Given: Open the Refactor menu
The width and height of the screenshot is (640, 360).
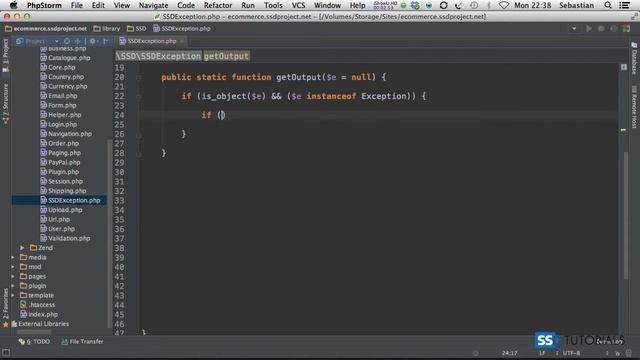Looking at the screenshot, I should pyautogui.click(x=218, y=5).
